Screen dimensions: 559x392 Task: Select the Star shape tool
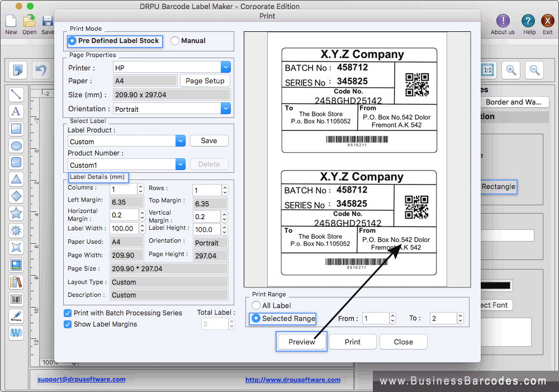pyautogui.click(x=16, y=214)
